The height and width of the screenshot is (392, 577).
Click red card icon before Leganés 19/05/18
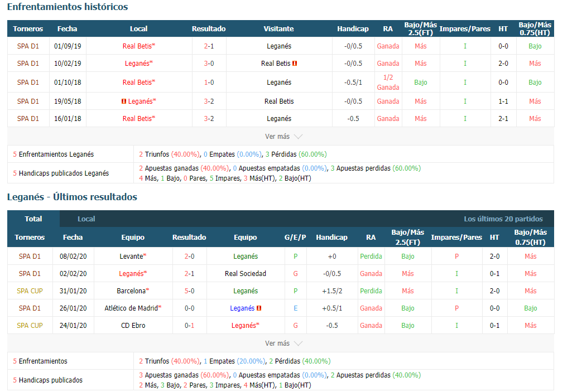pos(124,101)
